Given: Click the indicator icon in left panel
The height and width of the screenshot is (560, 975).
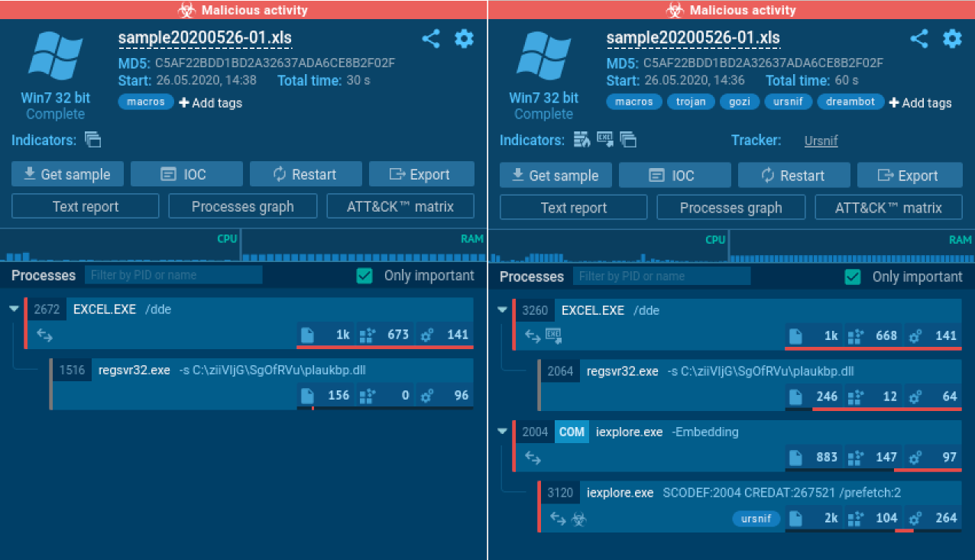Looking at the screenshot, I should [92, 140].
